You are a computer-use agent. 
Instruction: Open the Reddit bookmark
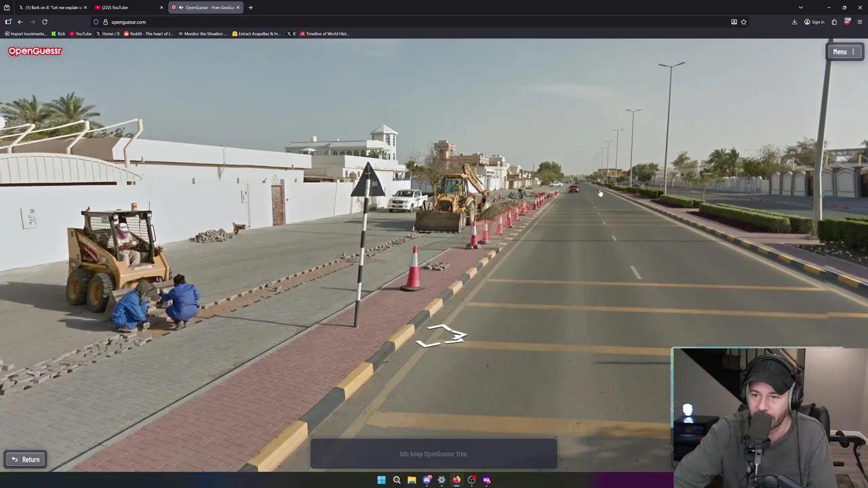149,33
